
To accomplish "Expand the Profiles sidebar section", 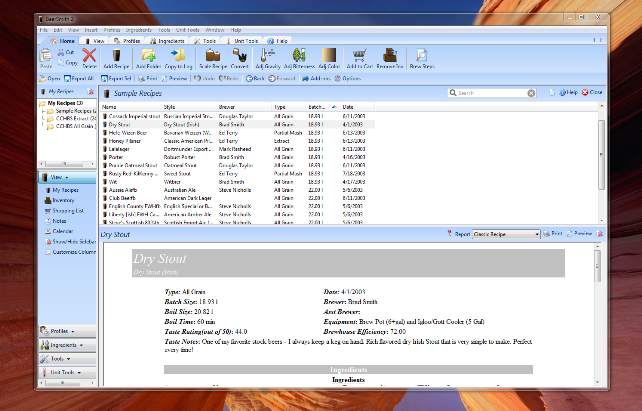I will coord(60,331).
